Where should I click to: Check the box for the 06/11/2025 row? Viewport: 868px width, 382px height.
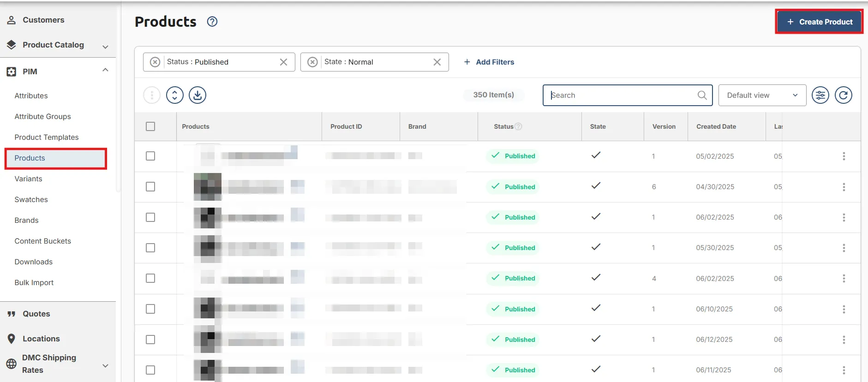150,370
